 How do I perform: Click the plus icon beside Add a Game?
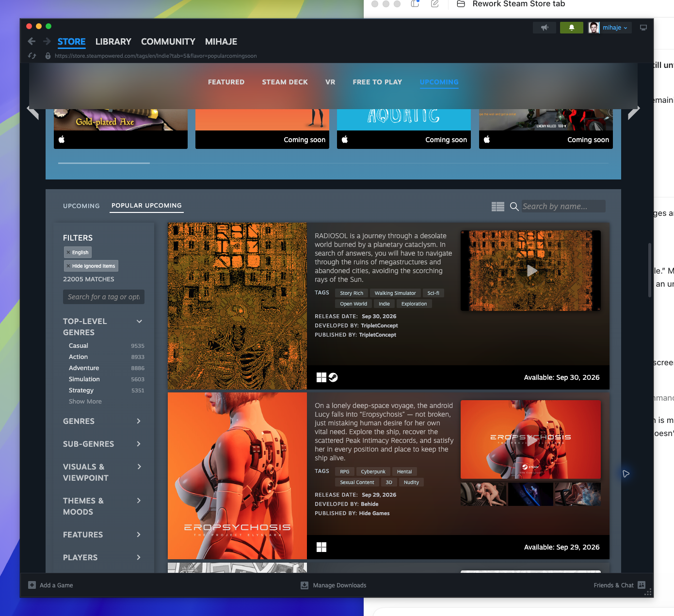click(x=32, y=585)
